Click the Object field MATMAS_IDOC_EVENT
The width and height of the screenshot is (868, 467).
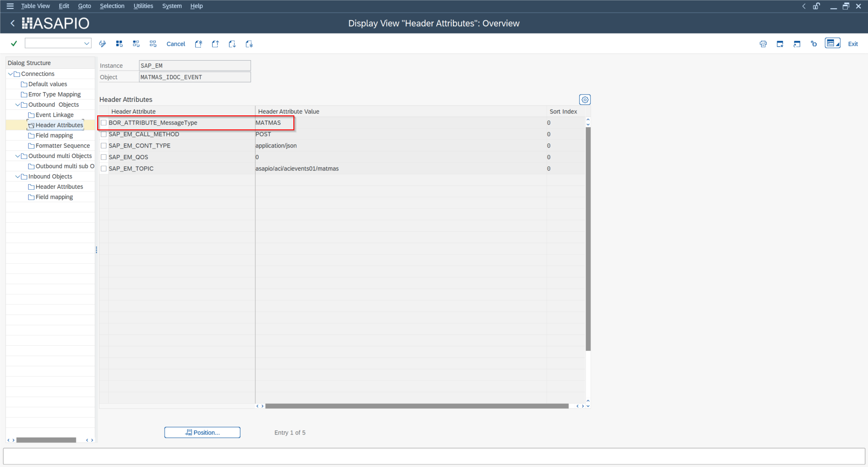point(195,77)
